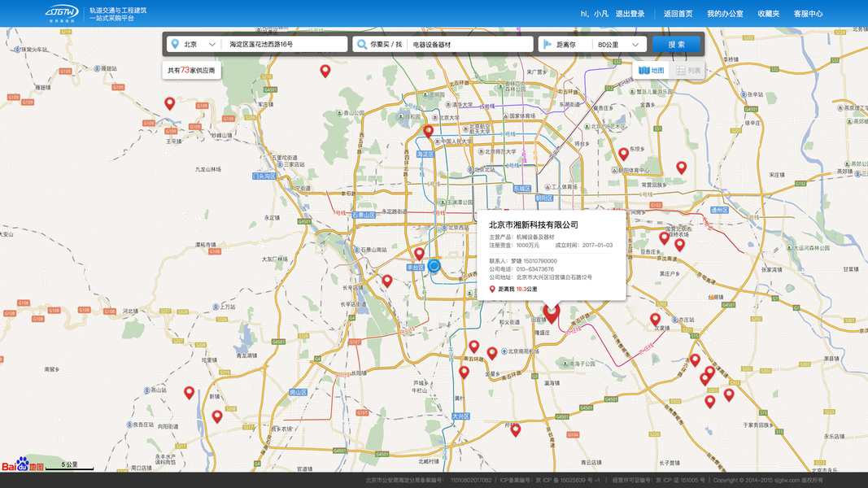Select the northernmost pin below the address field
868x488 pixels.
pos(325,71)
